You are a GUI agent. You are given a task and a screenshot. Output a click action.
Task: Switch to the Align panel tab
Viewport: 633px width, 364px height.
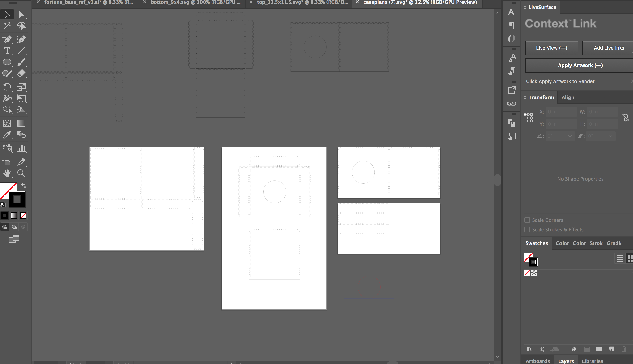568,97
